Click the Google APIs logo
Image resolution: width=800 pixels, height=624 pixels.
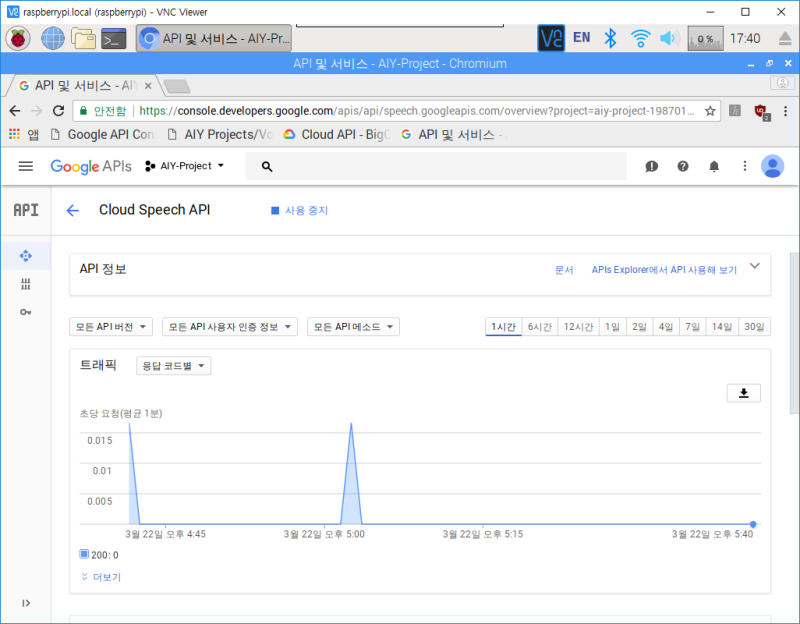tap(91, 166)
